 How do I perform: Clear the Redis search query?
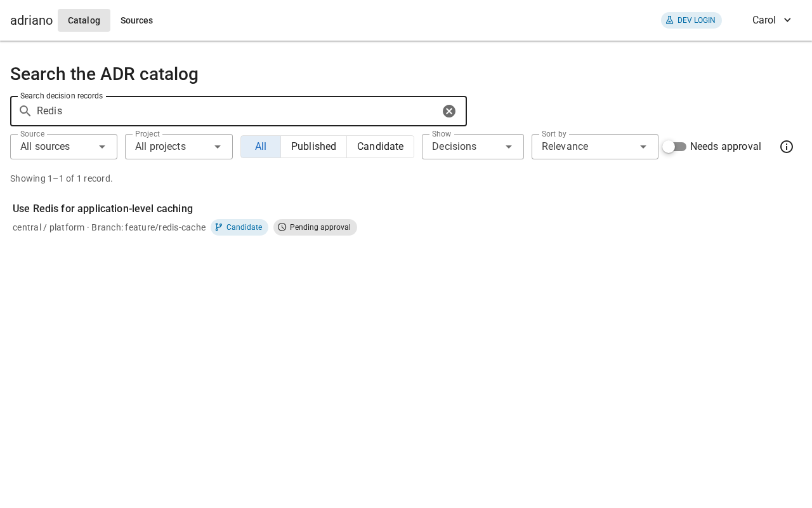(449, 111)
